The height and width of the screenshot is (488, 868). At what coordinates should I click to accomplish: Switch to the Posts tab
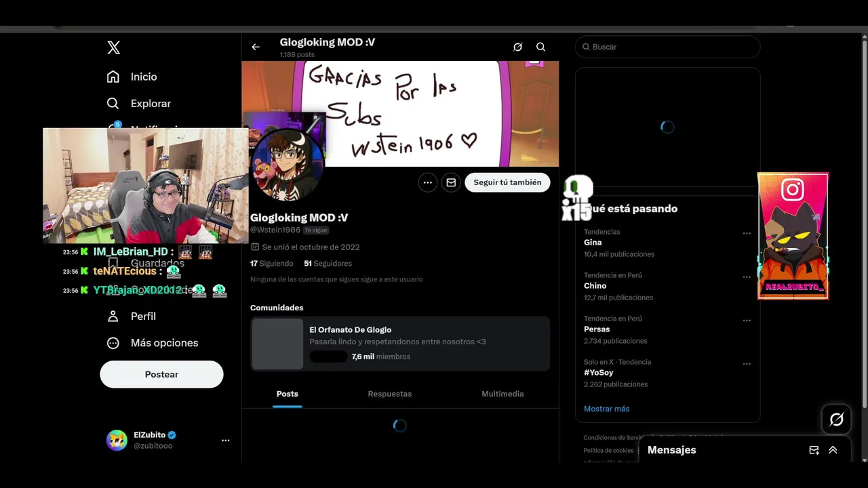288,394
